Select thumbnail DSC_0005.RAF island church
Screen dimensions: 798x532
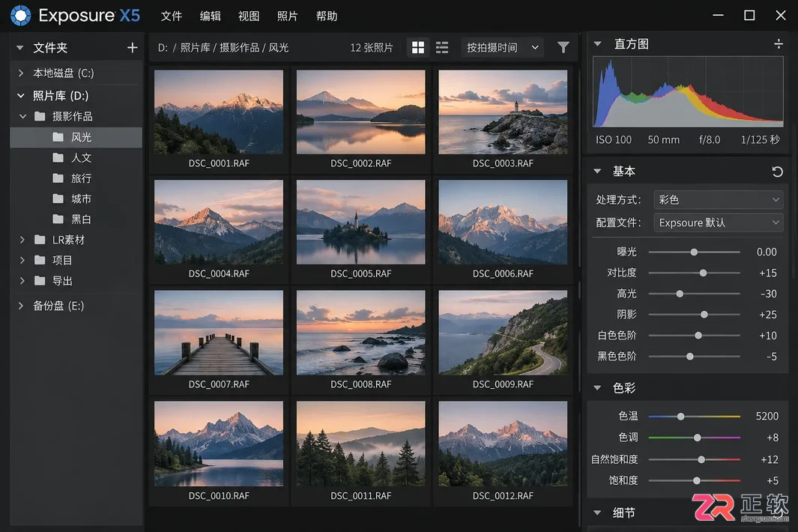click(x=361, y=222)
